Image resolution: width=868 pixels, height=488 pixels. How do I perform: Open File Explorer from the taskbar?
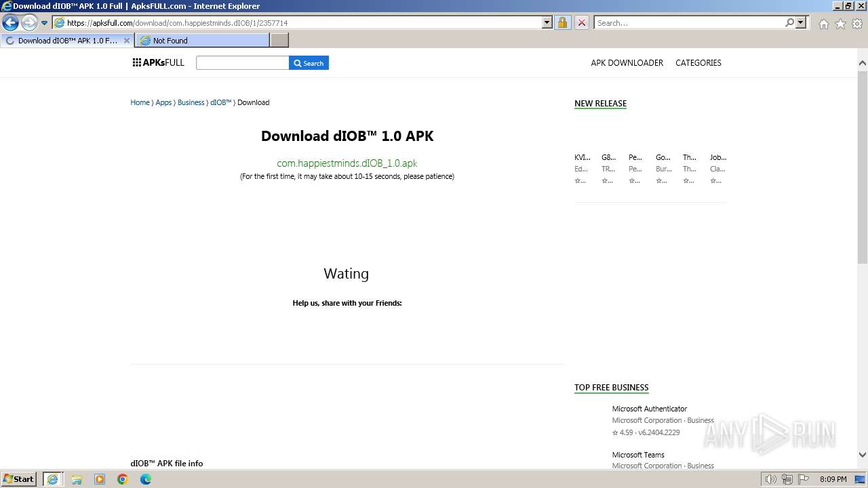(77, 479)
